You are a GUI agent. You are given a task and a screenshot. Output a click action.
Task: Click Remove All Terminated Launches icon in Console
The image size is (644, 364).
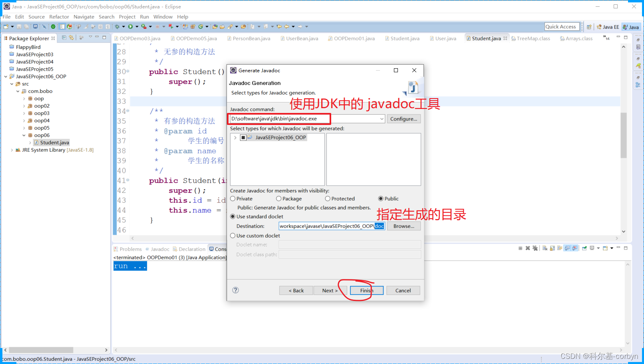click(535, 248)
